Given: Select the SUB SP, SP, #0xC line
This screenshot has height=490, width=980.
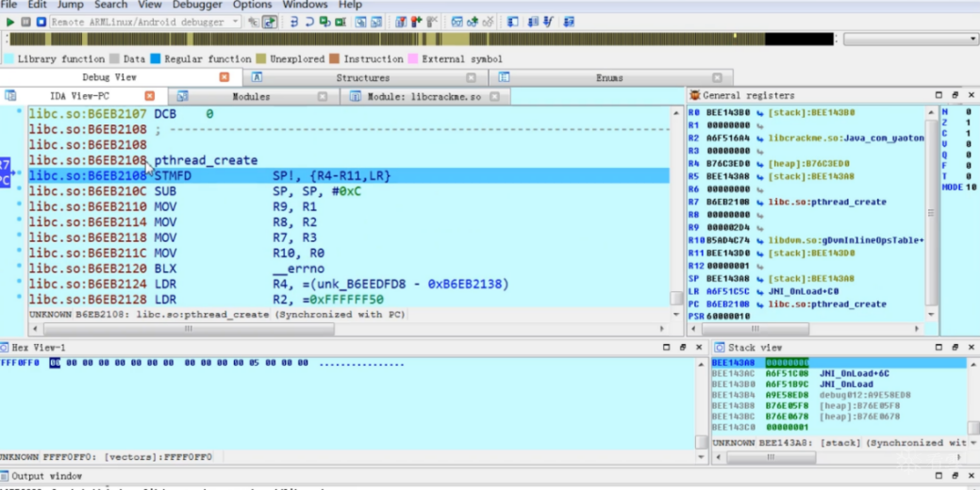Looking at the screenshot, I should (x=349, y=191).
